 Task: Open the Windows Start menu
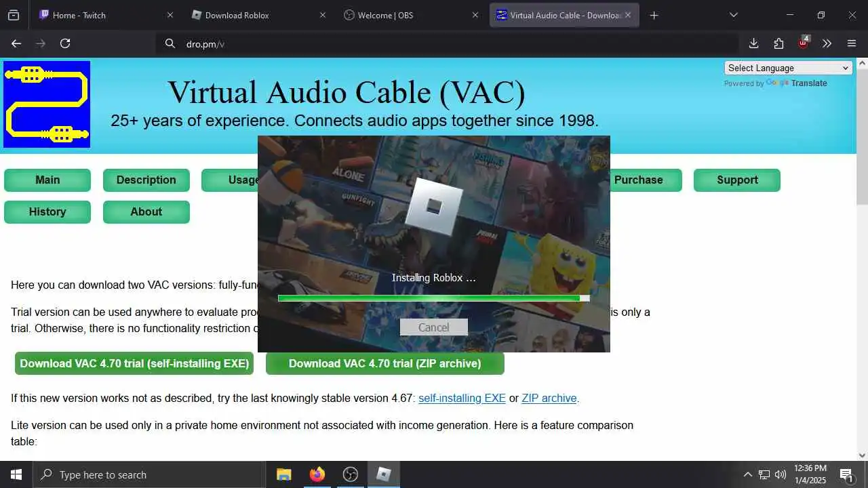coord(16,474)
